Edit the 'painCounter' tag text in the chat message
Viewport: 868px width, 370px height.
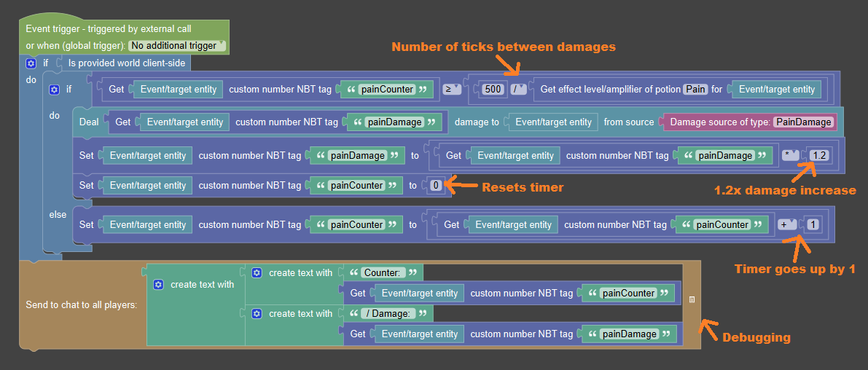click(x=629, y=293)
